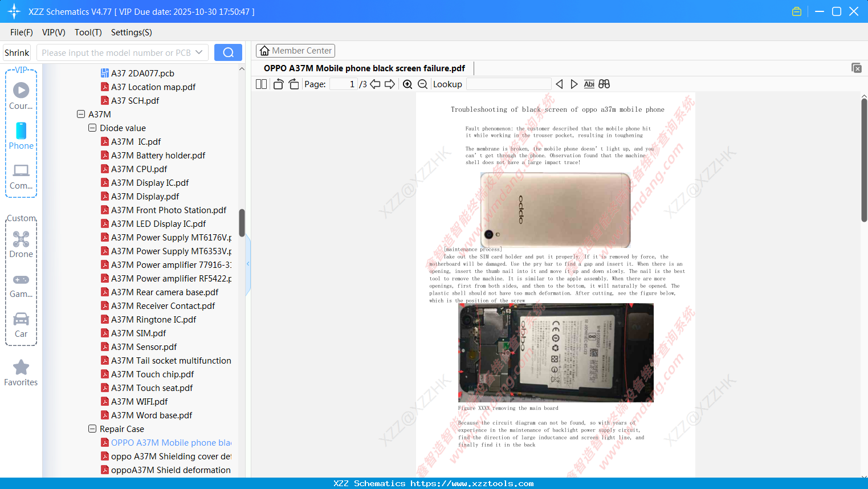Click the file tree vertical scrollbar thumb

click(242, 223)
